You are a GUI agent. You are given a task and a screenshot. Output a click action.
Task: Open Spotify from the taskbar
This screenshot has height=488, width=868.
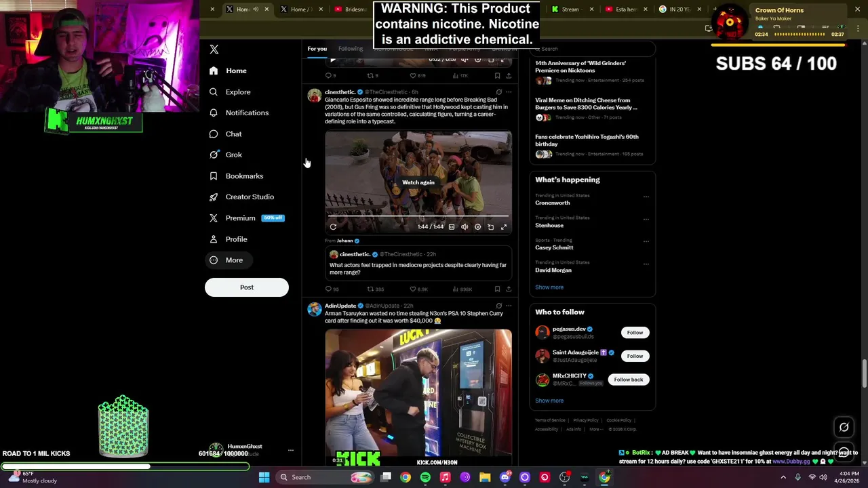[425, 477]
